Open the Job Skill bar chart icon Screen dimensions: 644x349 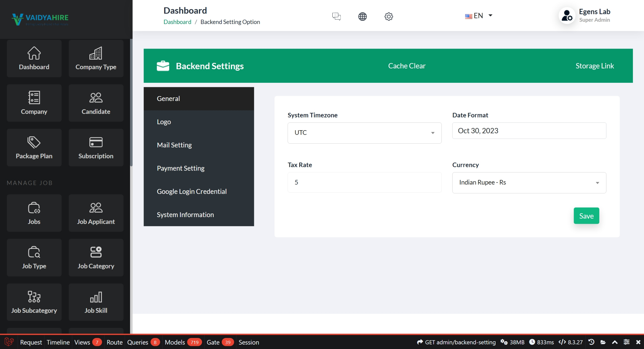click(96, 297)
